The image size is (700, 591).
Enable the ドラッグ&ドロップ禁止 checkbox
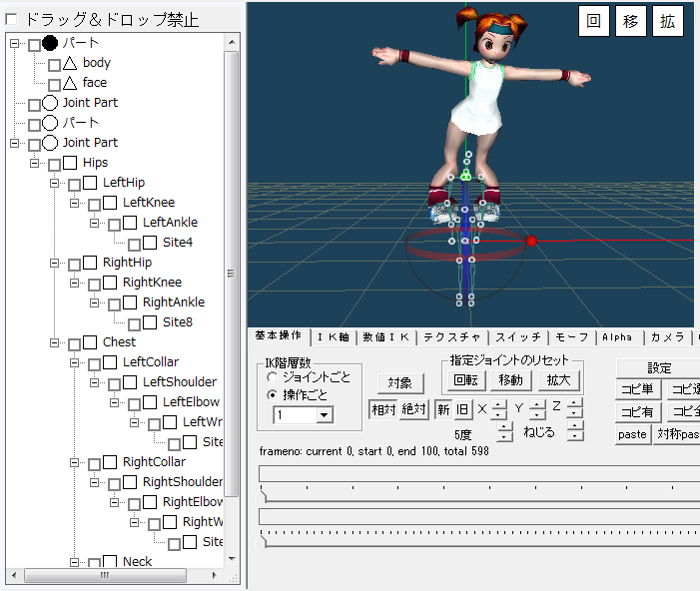(12, 20)
